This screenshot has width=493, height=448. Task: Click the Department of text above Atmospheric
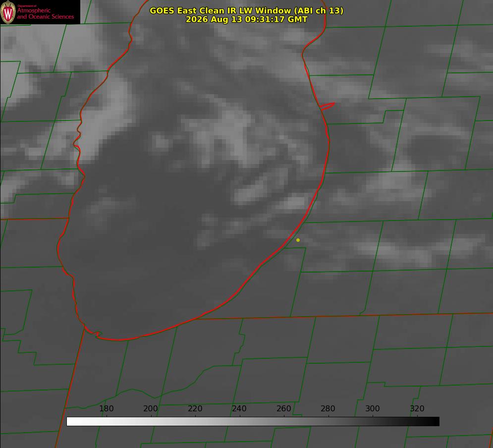(x=27, y=5)
